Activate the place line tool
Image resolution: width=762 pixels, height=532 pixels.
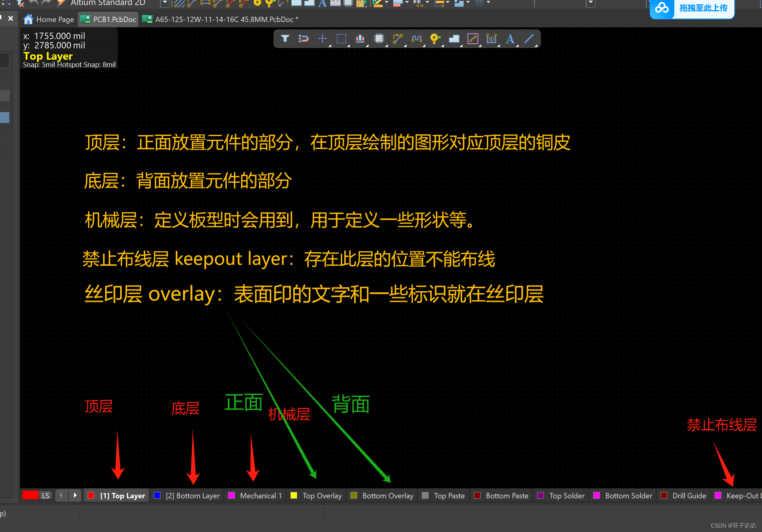point(529,39)
